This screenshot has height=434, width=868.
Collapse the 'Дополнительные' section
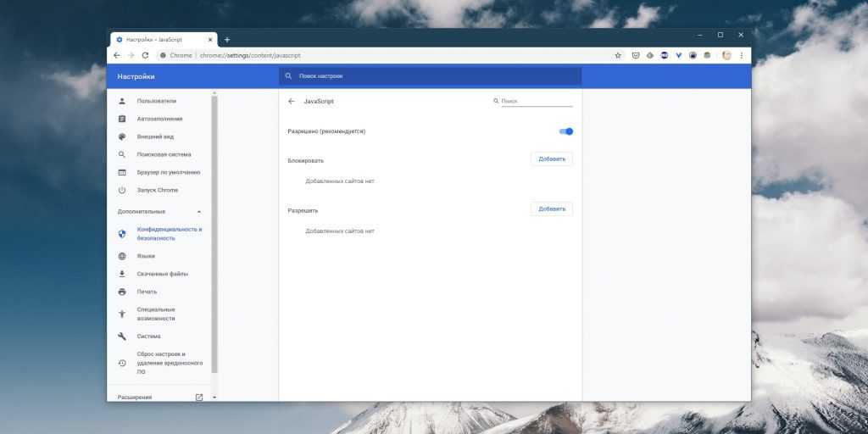click(199, 211)
